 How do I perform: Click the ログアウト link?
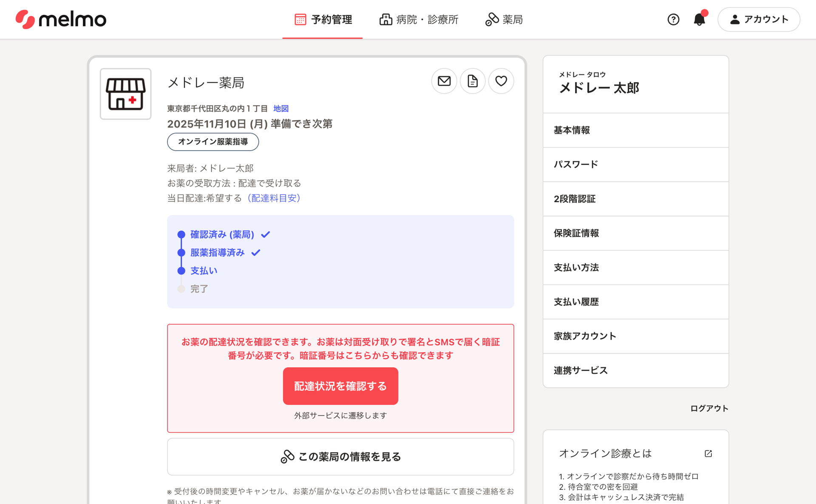click(709, 408)
